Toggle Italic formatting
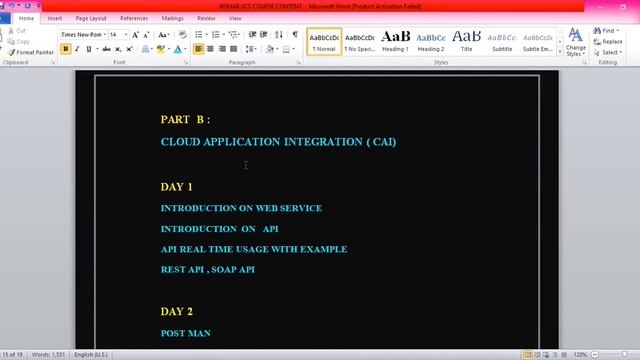The width and height of the screenshot is (640, 360). (x=77, y=49)
